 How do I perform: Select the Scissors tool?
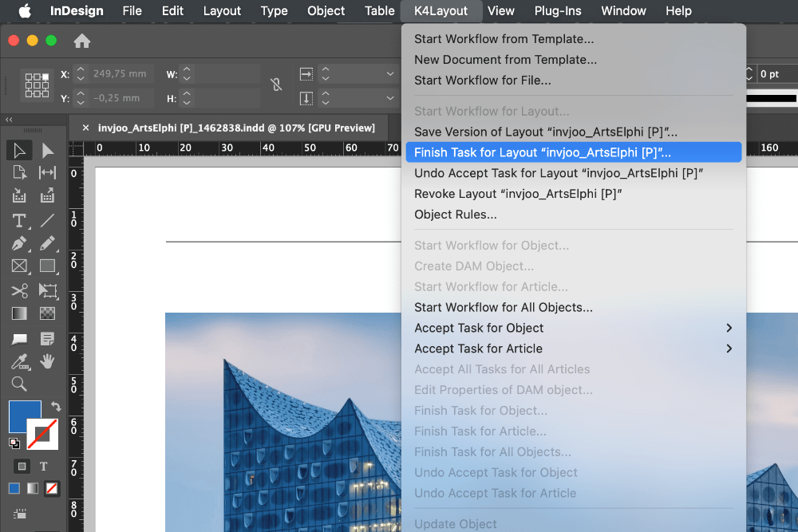[20, 291]
